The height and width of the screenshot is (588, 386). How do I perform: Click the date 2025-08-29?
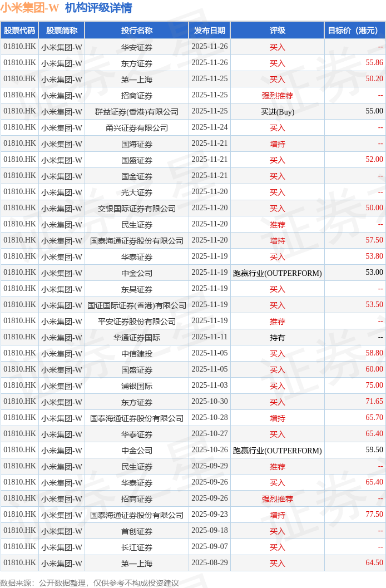(210, 562)
